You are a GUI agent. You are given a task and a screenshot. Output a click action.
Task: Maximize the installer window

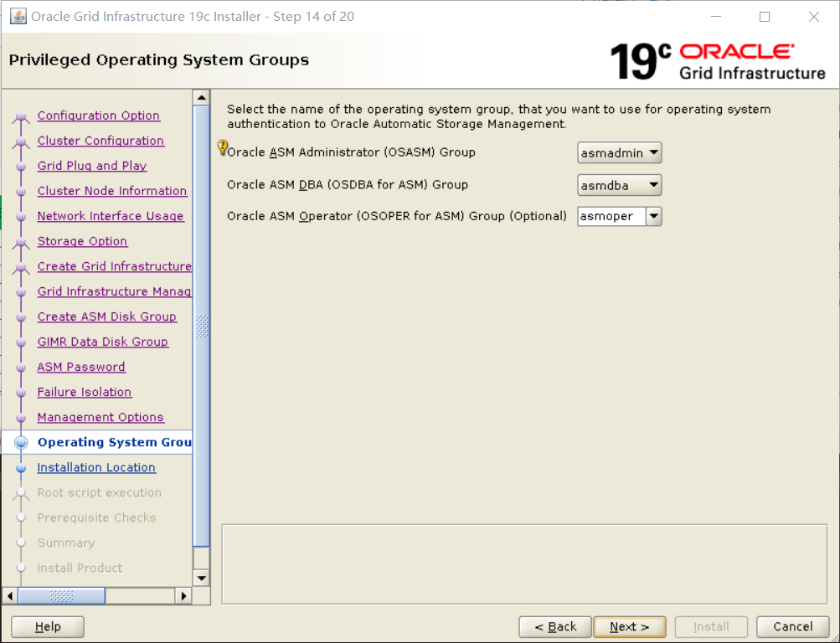(x=765, y=17)
